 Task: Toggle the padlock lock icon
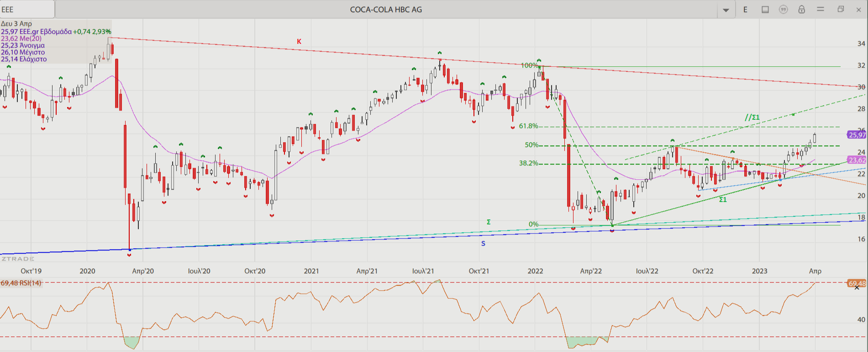(801, 10)
